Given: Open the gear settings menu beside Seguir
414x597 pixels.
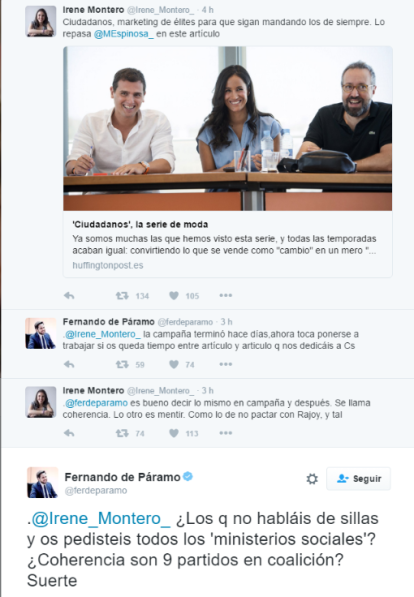Looking at the screenshot, I should coord(312,479).
